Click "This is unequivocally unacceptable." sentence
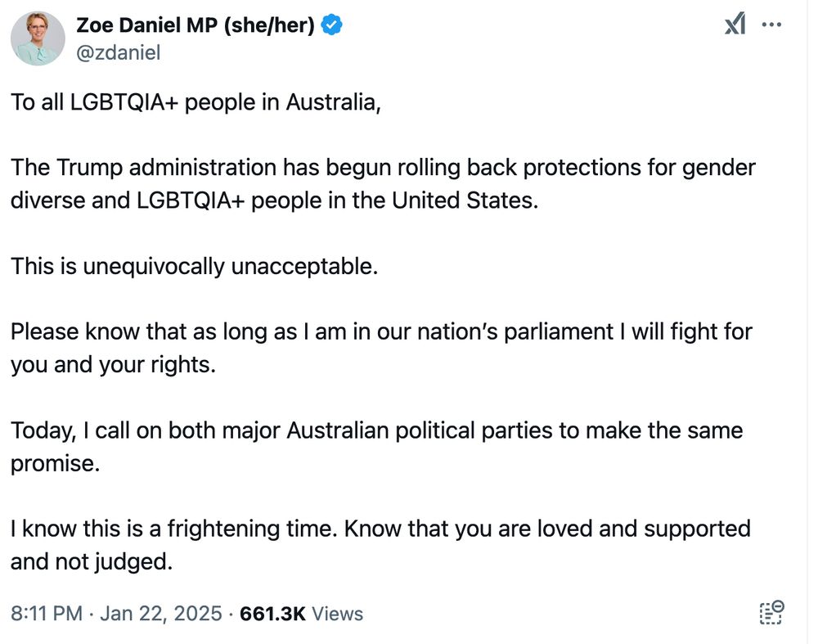This screenshot has width=818, height=644. click(194, 267)
